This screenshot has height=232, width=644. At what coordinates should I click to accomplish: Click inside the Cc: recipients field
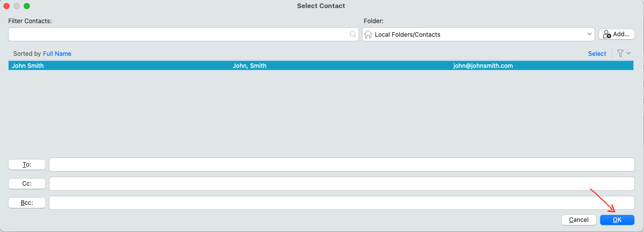[341, 184]
